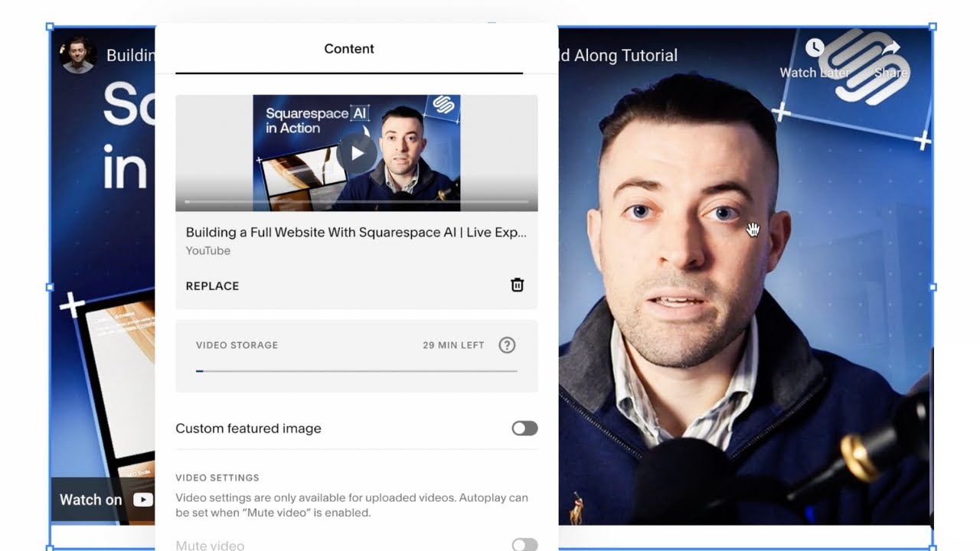This screenshot has height=551, width=980.
Task: Click the Watch Later clock icon
Action: [815, 48]
